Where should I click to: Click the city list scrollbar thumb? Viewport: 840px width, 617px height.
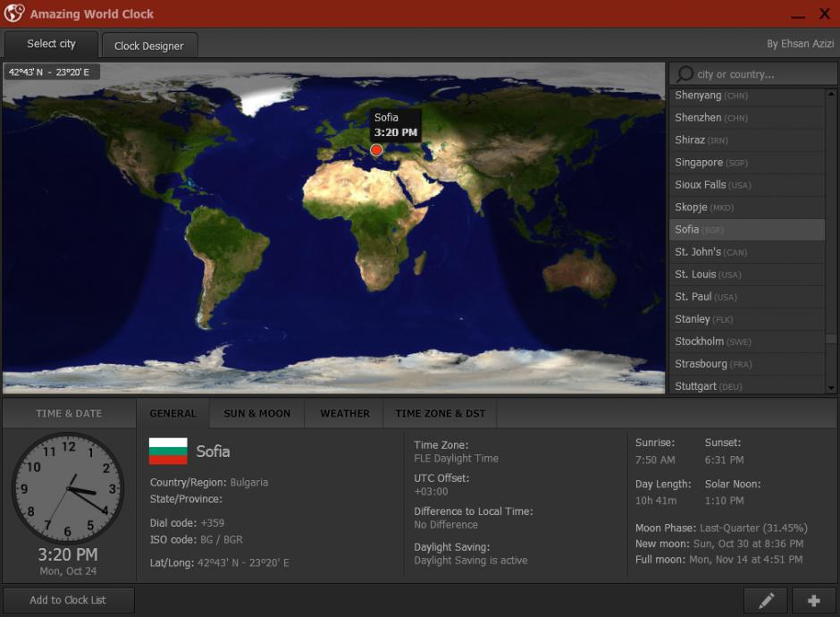point(831,339)
